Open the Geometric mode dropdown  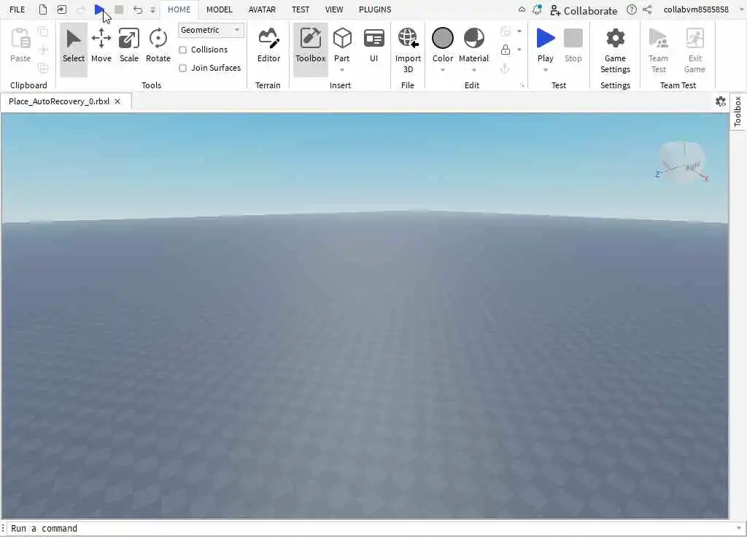(x=211, y=30)
